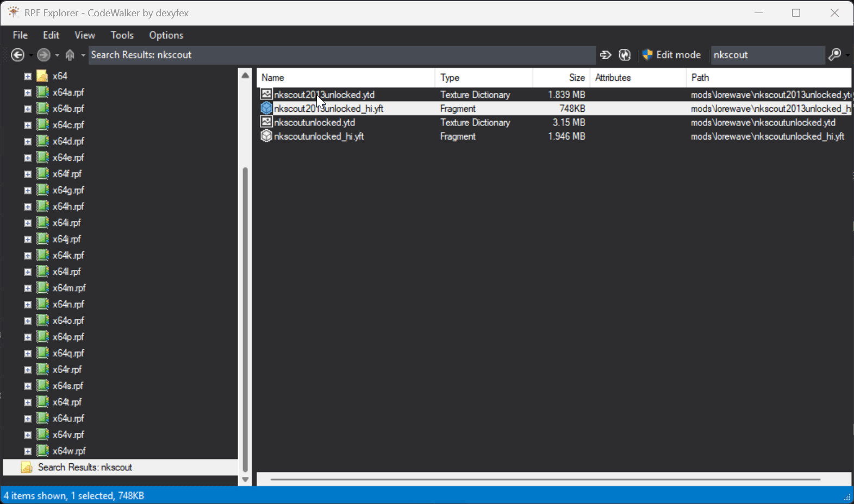Open the search options dropdown arrow
Image resolution: width=854 pixels, height=504 pixels.
click(847, 55)
